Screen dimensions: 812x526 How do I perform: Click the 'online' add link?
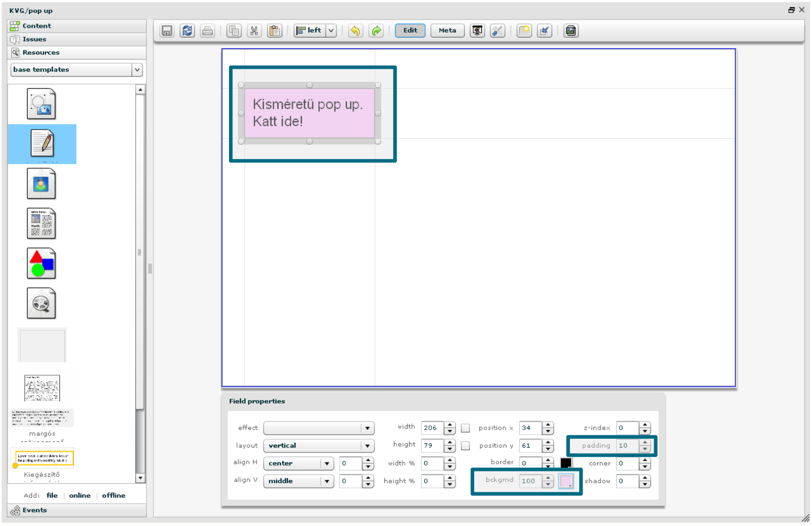80,496
